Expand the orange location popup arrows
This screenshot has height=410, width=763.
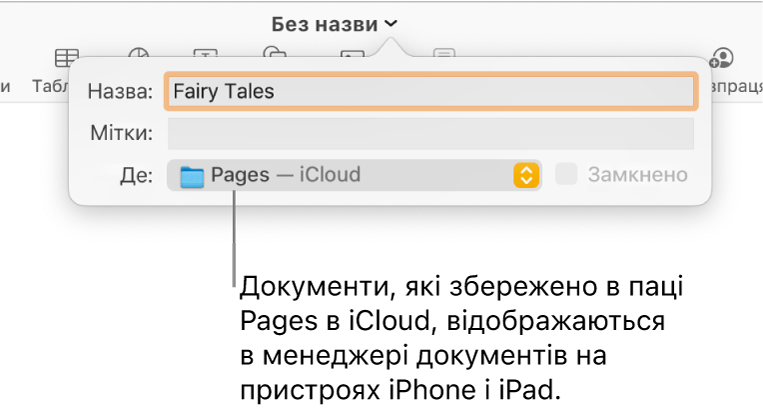(526, 176)
